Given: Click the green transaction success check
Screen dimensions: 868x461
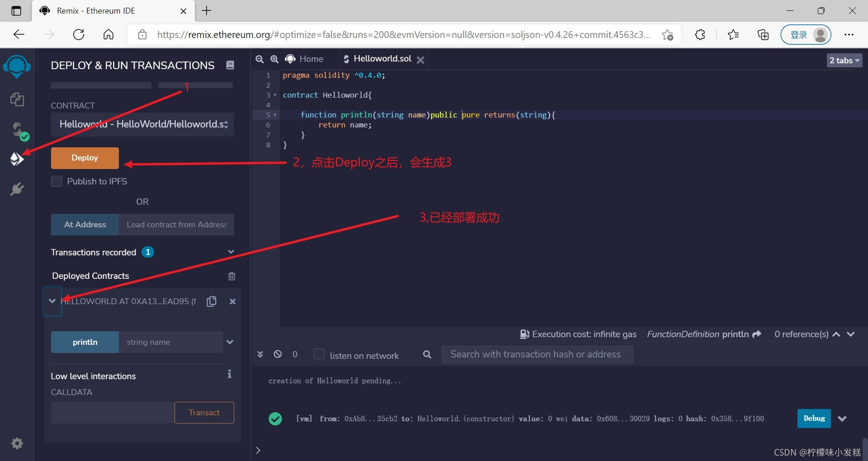Looking at the screenshot, I should 275,419.
